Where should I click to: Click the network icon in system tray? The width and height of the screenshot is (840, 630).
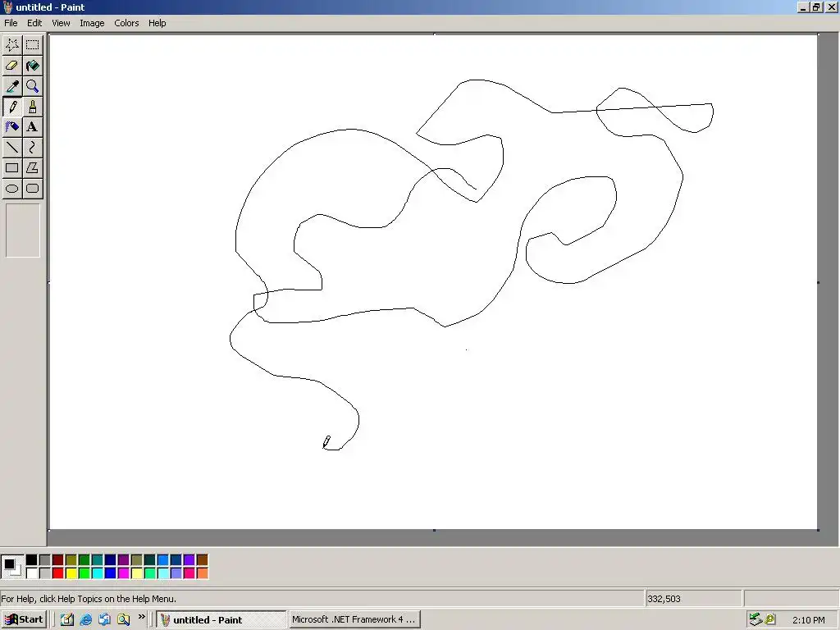click(x=756, y=620)
